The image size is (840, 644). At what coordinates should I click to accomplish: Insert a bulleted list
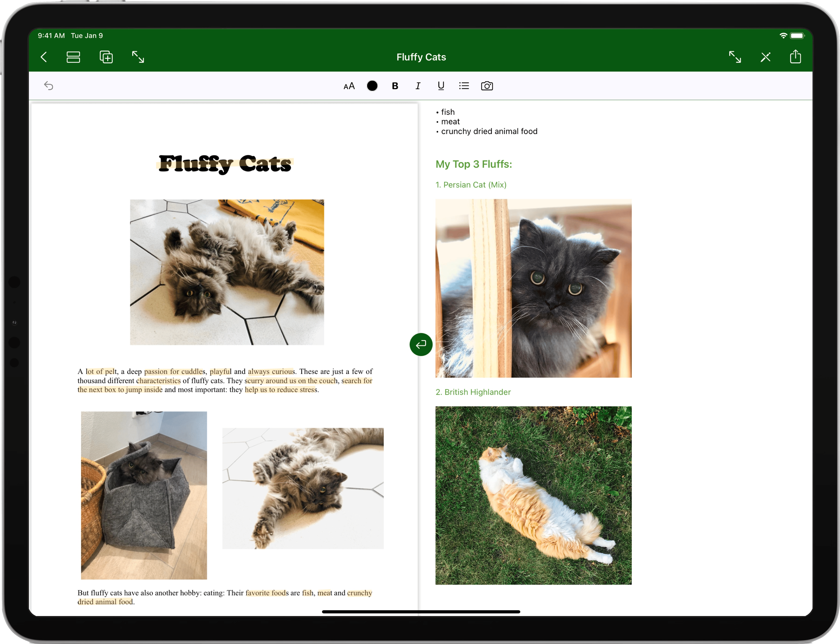pyautogui.click(x=464, y=86)
